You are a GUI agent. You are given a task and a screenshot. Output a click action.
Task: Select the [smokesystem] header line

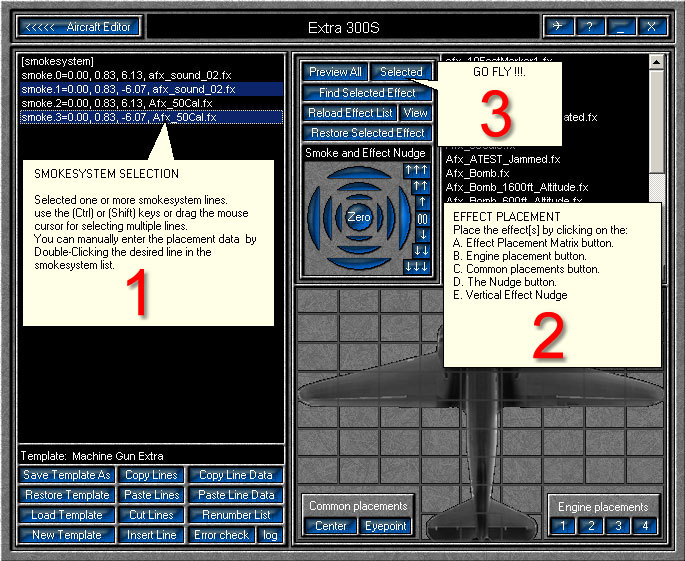pyautogui.click(x=151, y=61)
